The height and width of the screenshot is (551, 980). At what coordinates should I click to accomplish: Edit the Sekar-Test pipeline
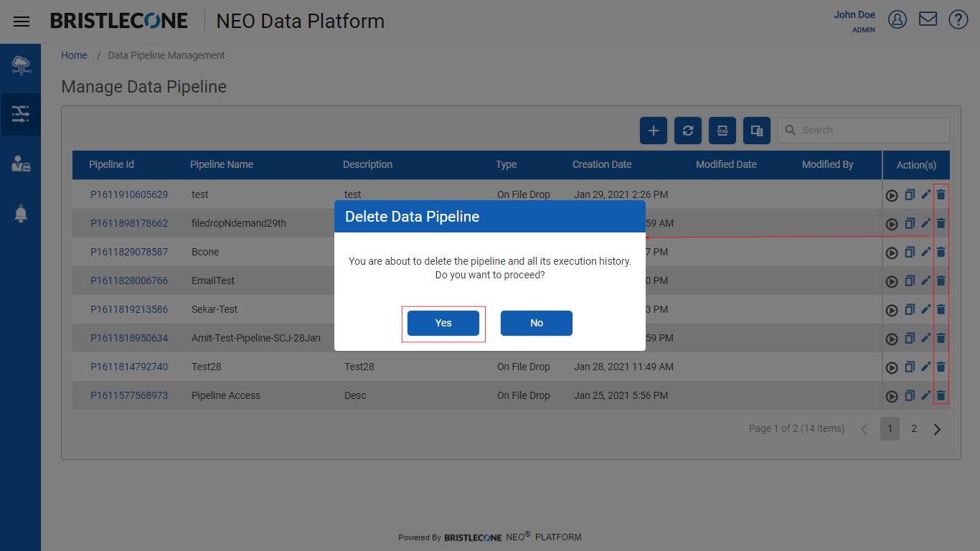tap(925, 309)
